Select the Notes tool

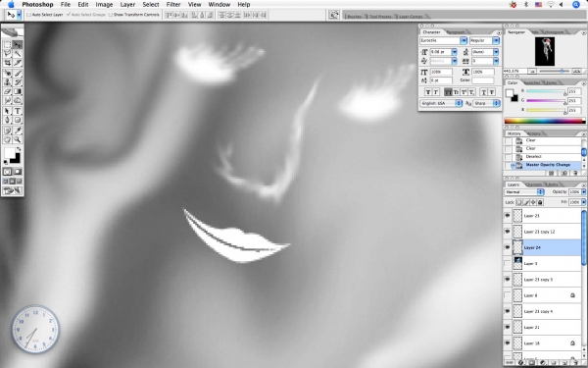[7, 131]
